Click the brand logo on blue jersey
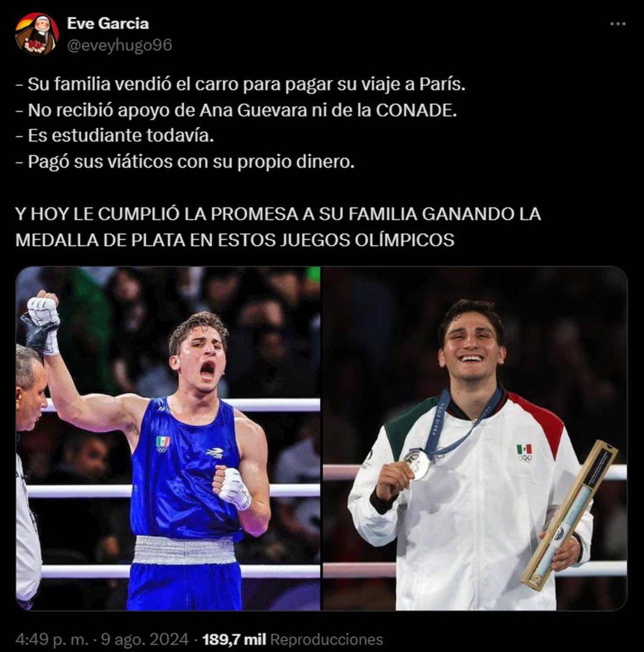This screenshot has width=644, height=652. click(x=215, y=453)
